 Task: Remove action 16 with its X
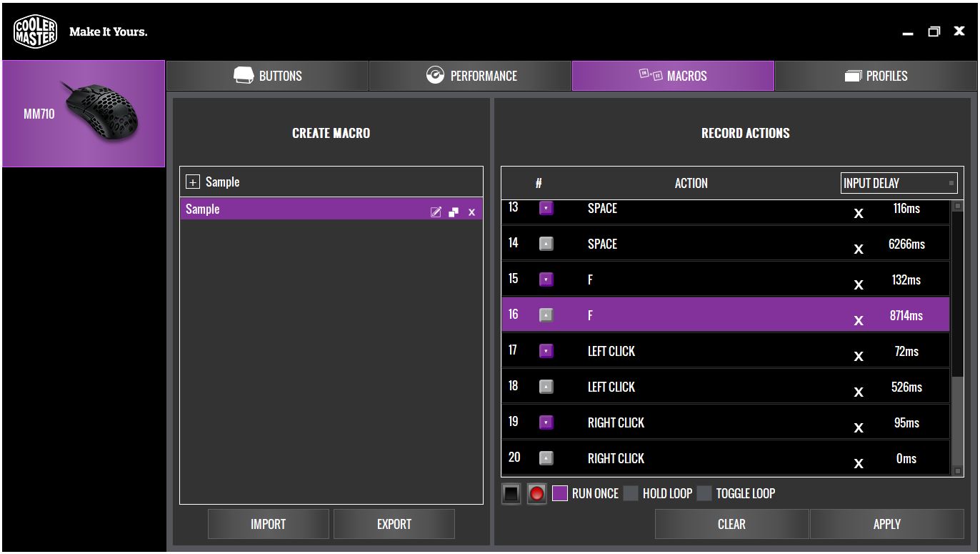tap(859, 320)
